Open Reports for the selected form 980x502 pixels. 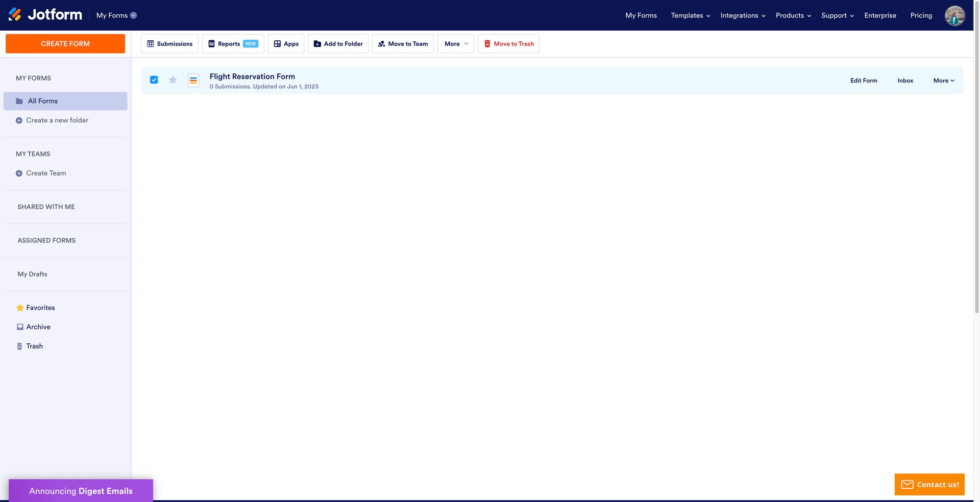[x=233, y=44]
